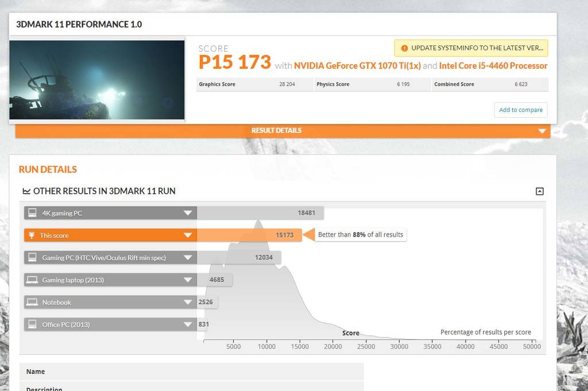588x391 pixels.
Task: Click the Add to compare button
Action: click(x=520, y=110)
